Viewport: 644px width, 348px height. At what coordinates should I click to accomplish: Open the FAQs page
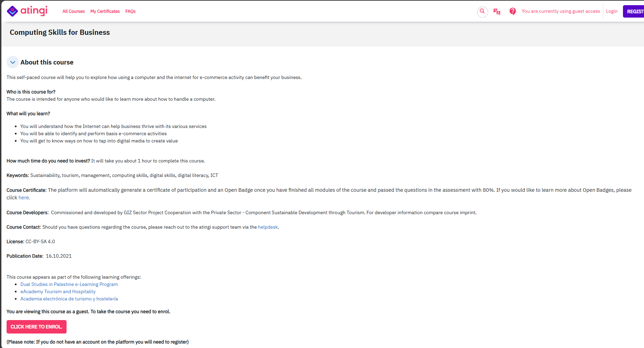click(x=130, y=11)
